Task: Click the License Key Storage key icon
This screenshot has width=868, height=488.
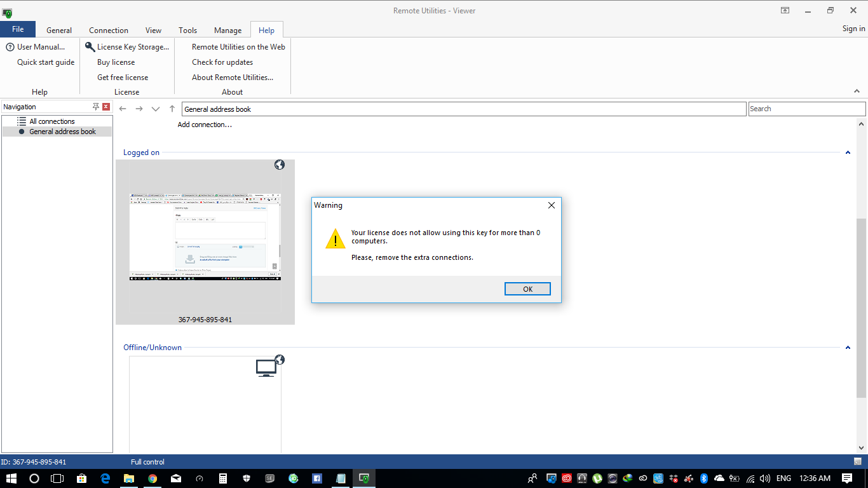Action: (x=90, y=47)
